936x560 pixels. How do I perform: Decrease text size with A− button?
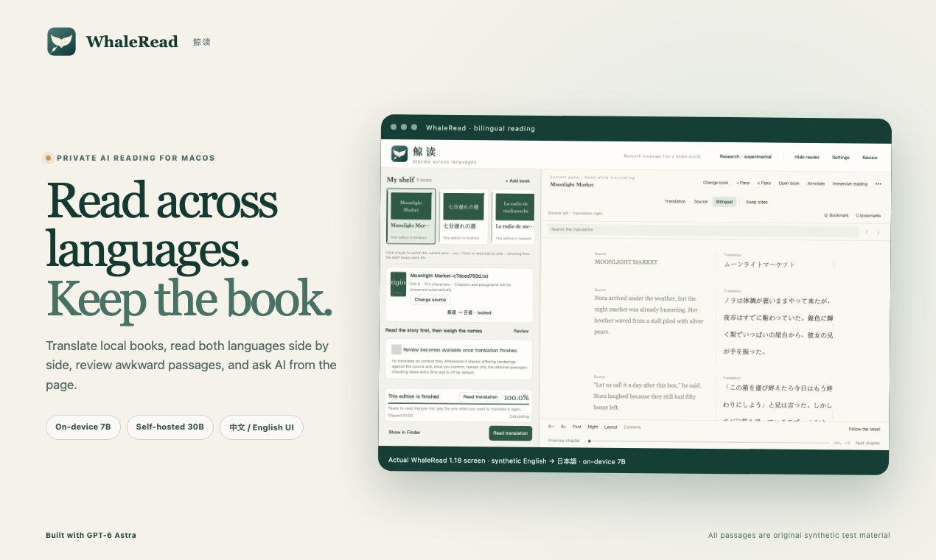coord(551,427)
